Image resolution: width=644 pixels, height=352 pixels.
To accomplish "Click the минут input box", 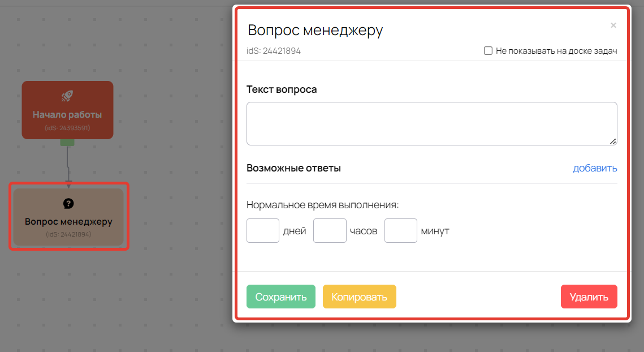I will (x=401, y=231).
